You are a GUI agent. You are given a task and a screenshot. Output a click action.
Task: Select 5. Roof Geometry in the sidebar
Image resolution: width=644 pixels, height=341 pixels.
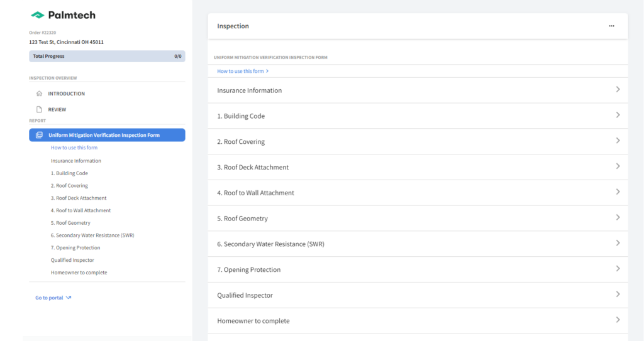(x=70, y=223)
